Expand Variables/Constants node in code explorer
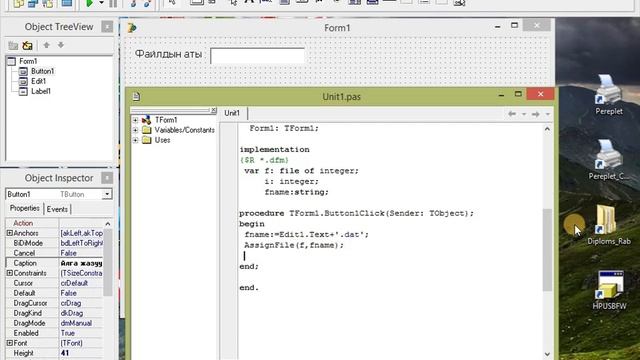Screen dimensions: 640x360 coord(135,130)
